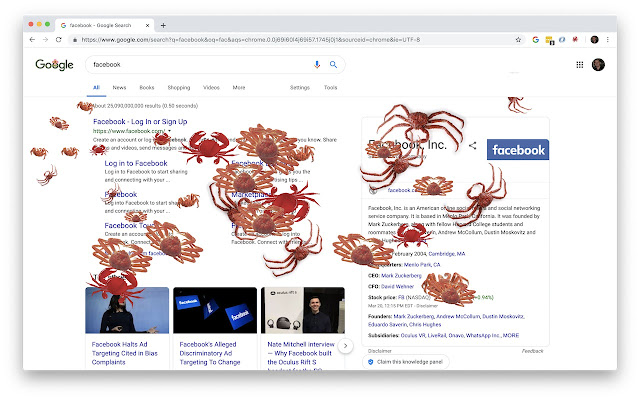
Task: Expand the dropdown arrow next to facebook.com URL
Action: [x=169, y=131]
